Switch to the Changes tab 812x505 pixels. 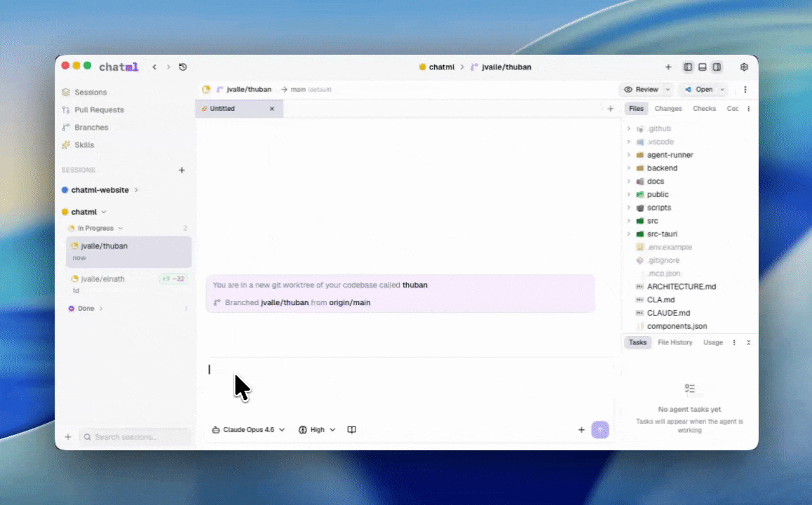(x=668, y=109)
